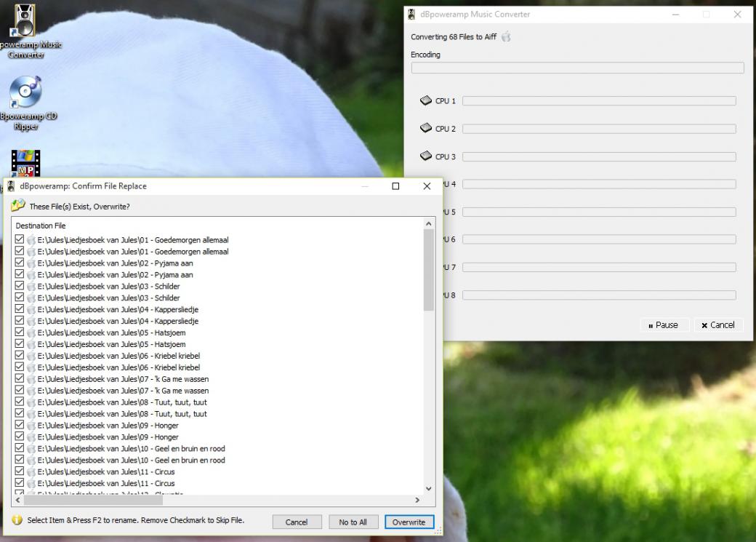Click the CPU 1 chip icon
This screenshot has width=756, height=542.
pos(426,100)
